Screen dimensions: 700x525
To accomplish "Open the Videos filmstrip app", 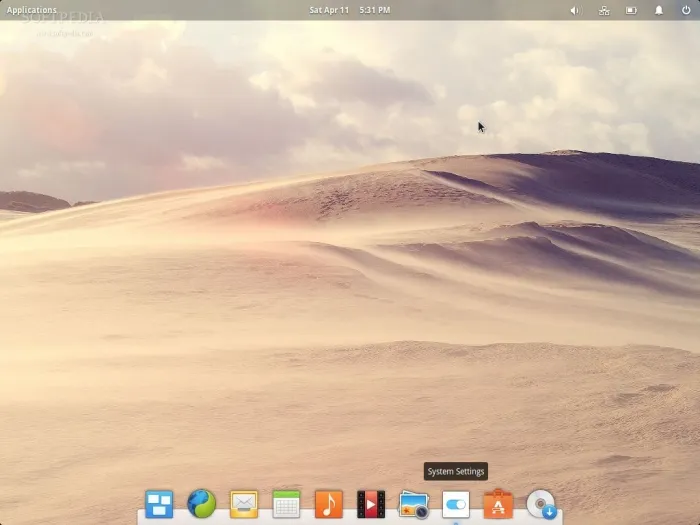I will [x=371, y=504].
